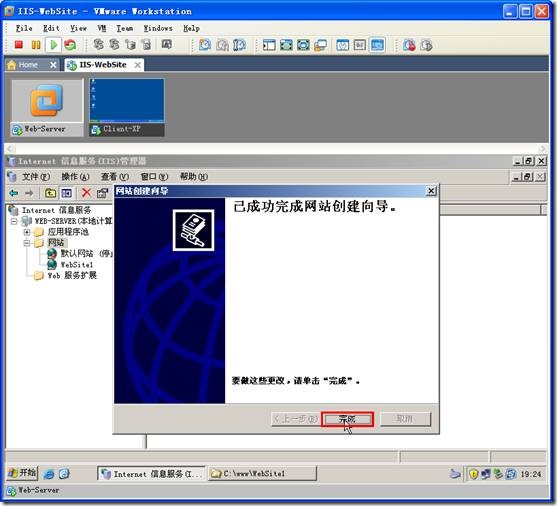Click the IIS Manager back arrow
557x506 pixels.
point(13,193)
